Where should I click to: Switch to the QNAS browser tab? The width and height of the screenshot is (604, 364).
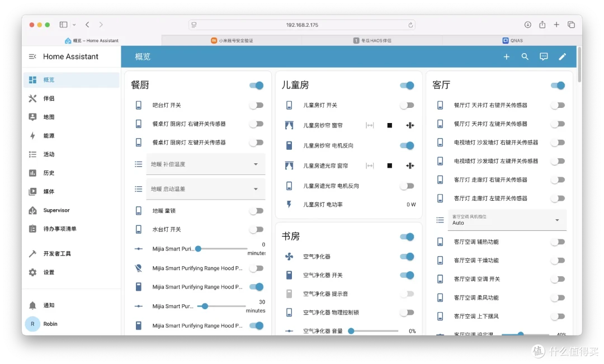coord(512,40)
